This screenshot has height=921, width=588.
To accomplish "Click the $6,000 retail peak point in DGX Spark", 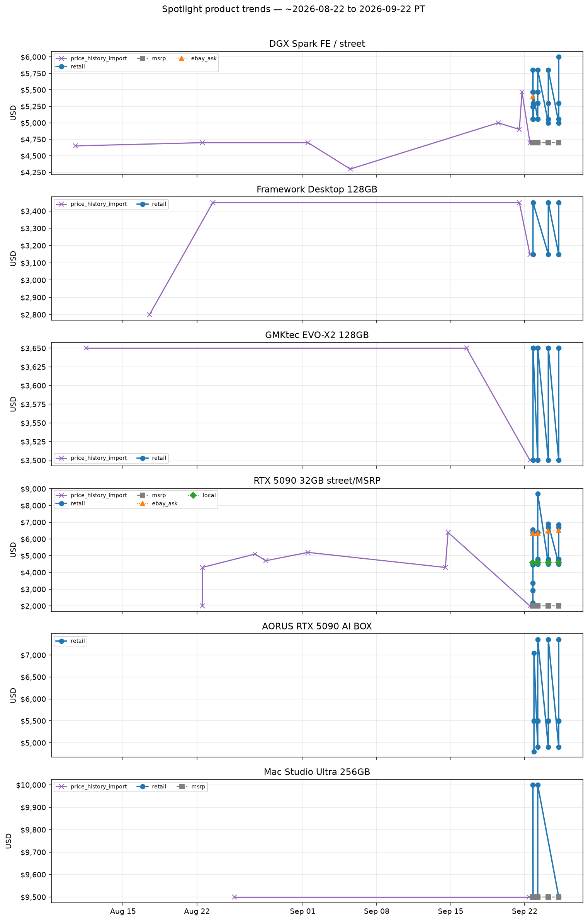I will click(559, 57).
